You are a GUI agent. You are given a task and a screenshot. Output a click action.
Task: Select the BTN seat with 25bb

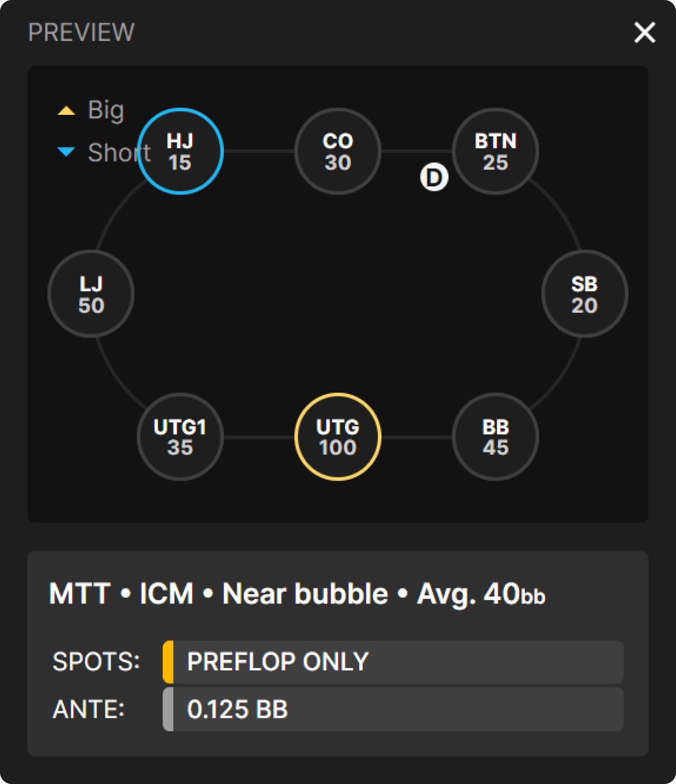click(496, 151)
